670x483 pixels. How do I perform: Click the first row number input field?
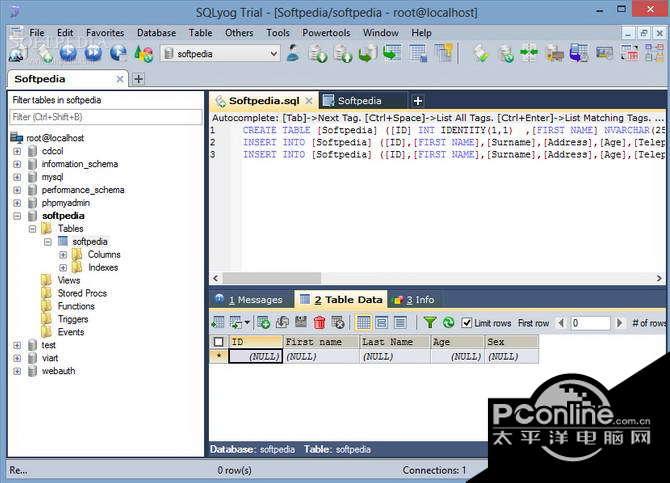[x=591, y=323]
